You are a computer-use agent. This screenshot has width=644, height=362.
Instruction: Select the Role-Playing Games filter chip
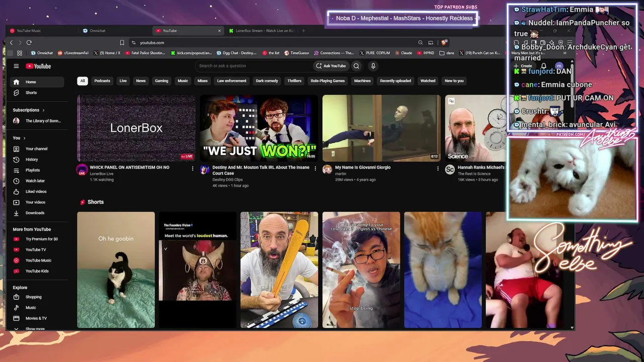pos(328,81)
